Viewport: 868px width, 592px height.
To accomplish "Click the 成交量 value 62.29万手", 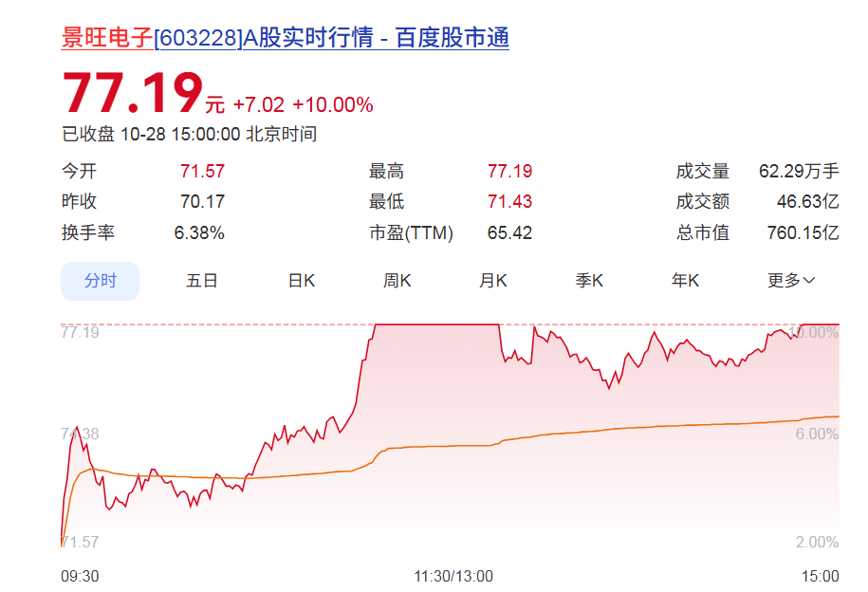I will tap(799, 172).
